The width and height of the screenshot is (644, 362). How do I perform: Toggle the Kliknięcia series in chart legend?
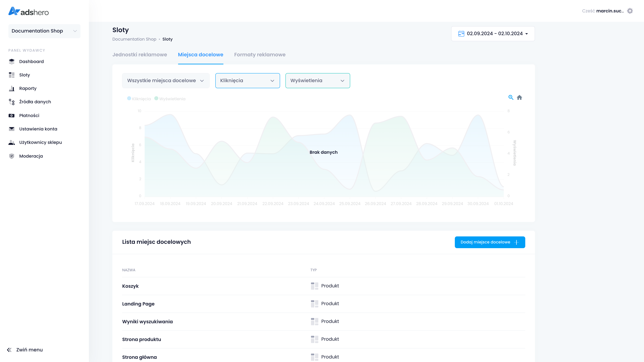(x=139, y=99)
